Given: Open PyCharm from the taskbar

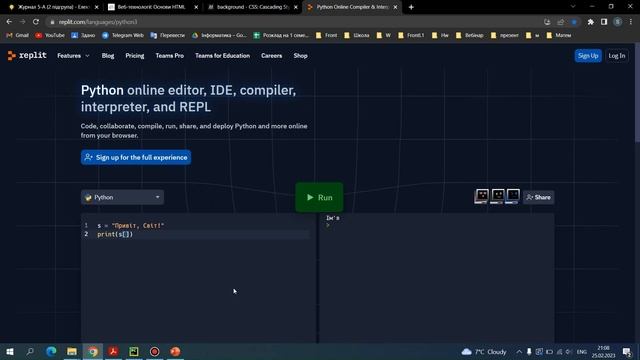Looking at the screenshot, I should 134,351.
